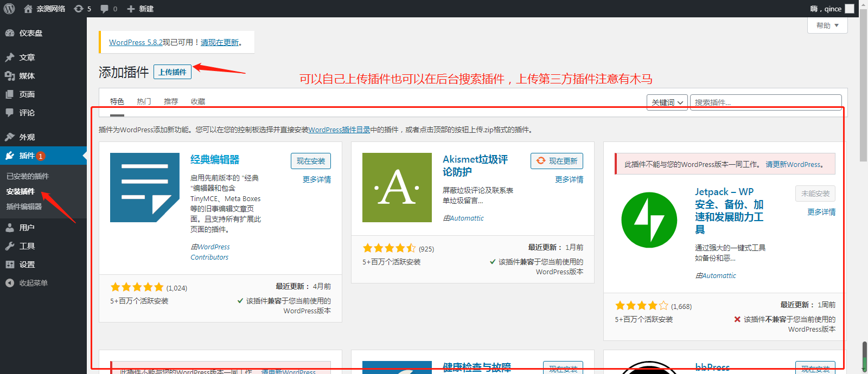Switch to the 推荐 tab
The image size is (868, 374).
(171, 101)
